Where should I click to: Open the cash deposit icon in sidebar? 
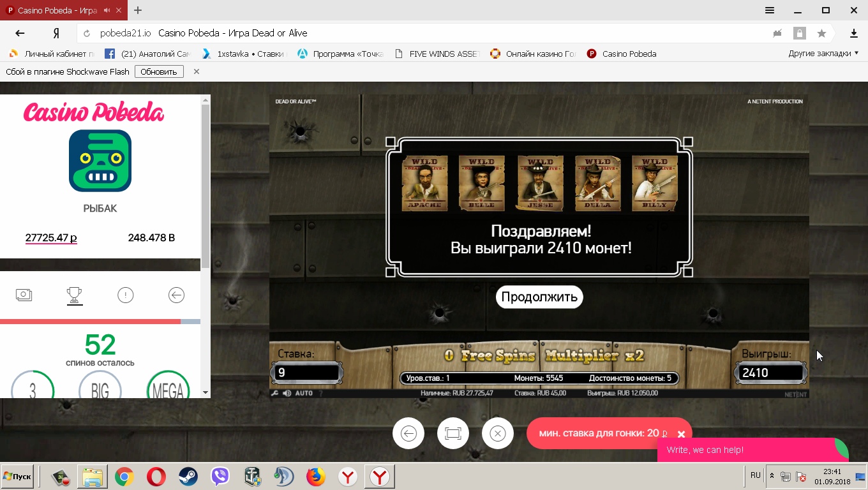click(x=24, y=295)
